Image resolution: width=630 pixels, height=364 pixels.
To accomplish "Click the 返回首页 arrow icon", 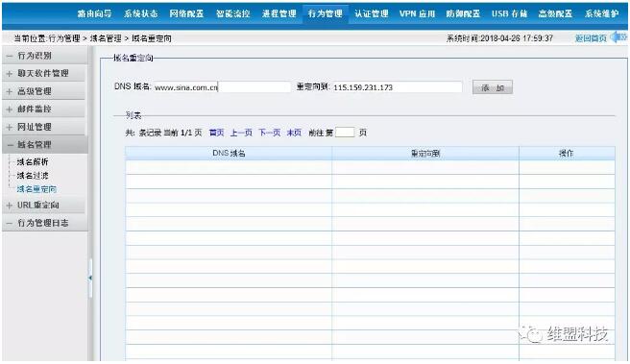I will click(x=618, y=37).
